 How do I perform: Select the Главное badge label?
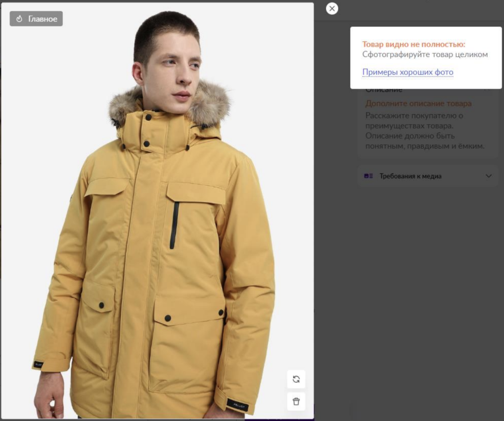pyautogui.click(x=36, y=19)
